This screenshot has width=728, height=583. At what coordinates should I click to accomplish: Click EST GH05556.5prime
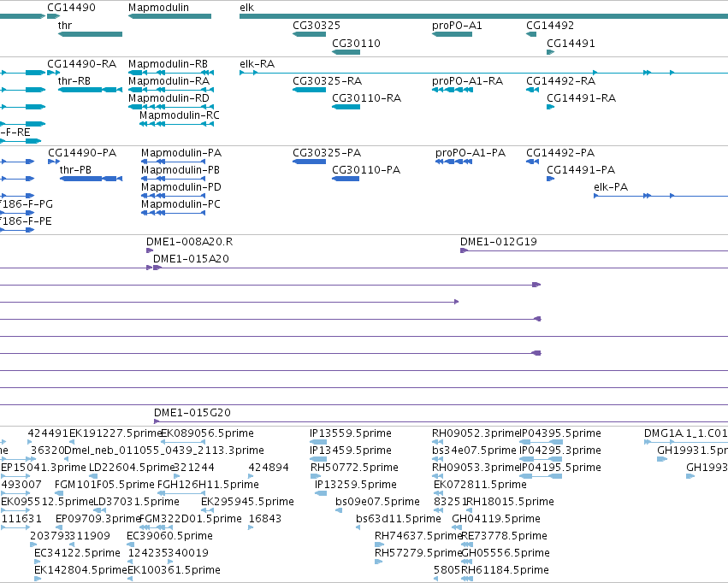(505, 553)
